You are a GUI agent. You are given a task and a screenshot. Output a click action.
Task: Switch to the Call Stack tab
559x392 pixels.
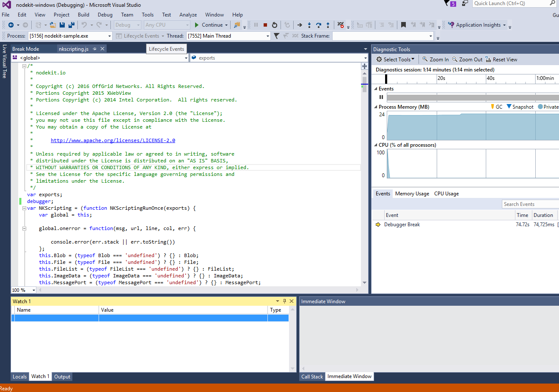pos(312,377)
